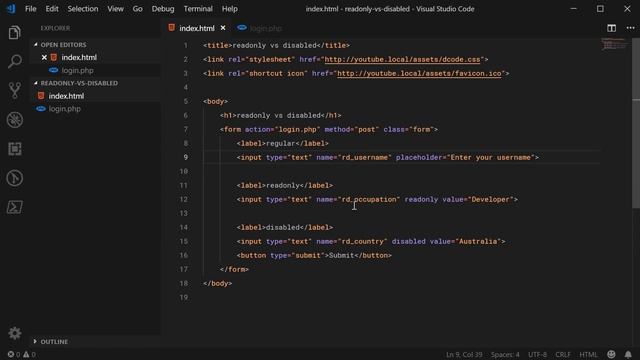Click the Ln 9, Col 39 status item
The image size is (640, 360).
click(x=464, y=354)
